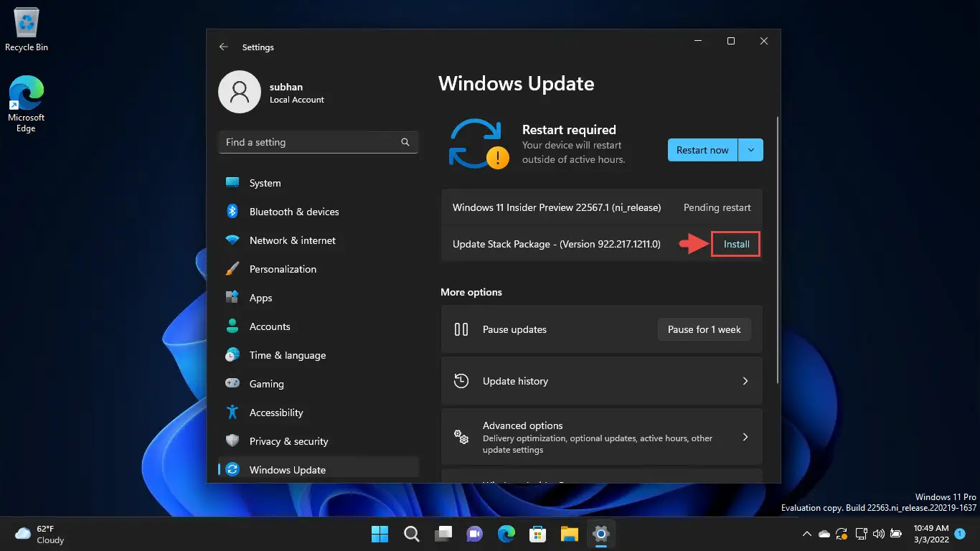Click the Pending restart status text
This screenshot has width=980, height=551.
click(x=717, y=207)
